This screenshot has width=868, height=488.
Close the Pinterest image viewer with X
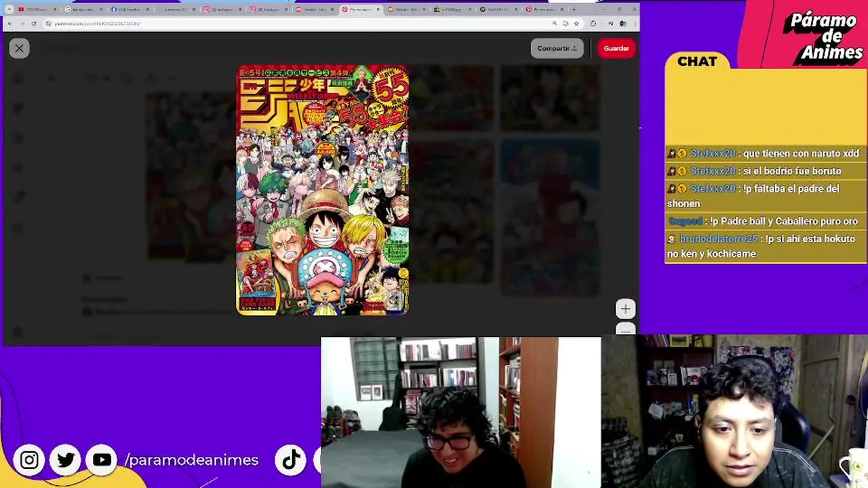point(19,48)
